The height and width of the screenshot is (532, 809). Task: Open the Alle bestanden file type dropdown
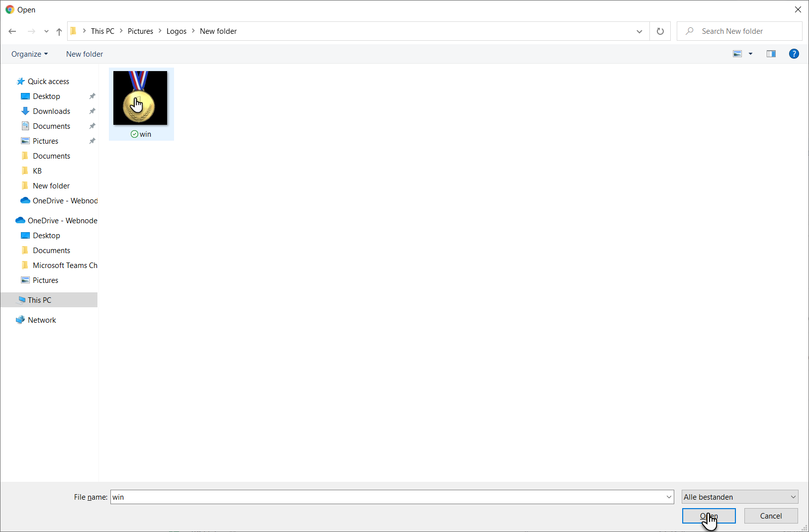point(740,497)
